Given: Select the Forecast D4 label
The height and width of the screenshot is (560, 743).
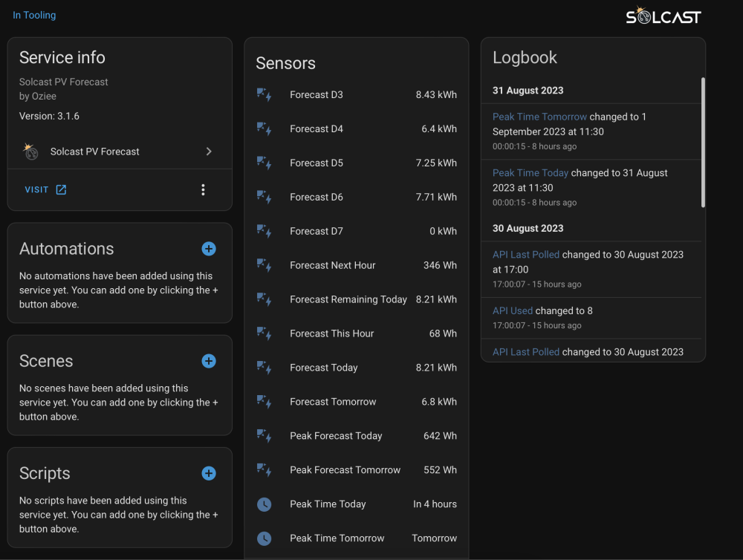Looking at the screenshot, I should point(316,129).
